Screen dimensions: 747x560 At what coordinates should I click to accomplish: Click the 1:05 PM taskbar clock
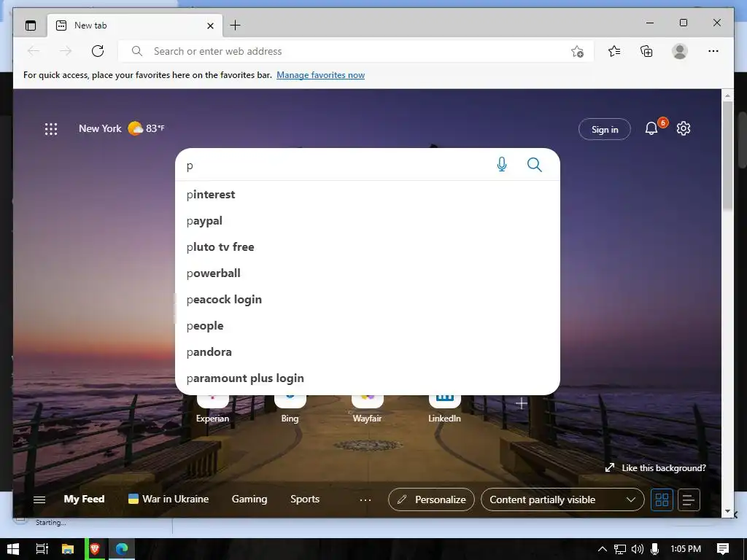coord(686,549)
